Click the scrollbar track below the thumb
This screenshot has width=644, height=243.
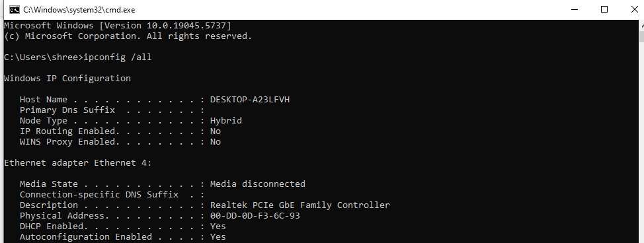pos(641,144)
